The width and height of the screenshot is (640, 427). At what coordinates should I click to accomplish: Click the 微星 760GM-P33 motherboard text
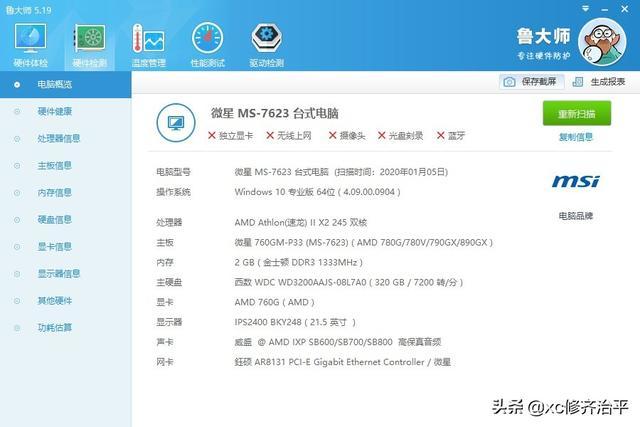[x=364, y=242]
